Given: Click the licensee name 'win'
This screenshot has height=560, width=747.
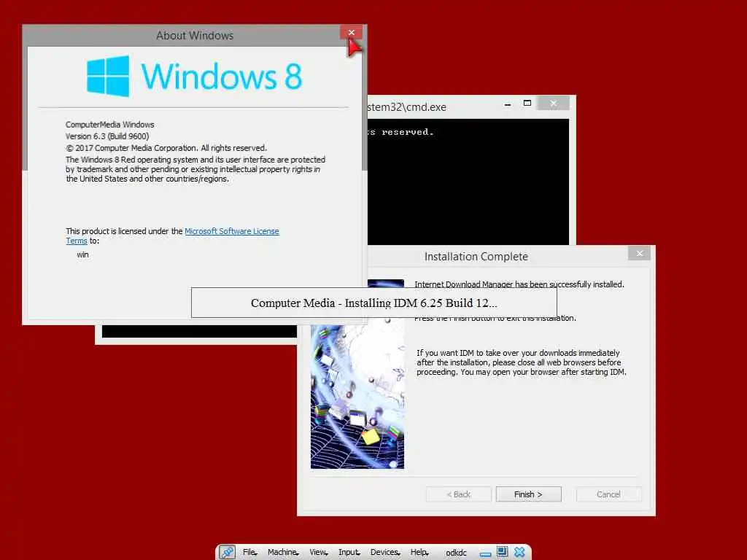Looking at the screenshot, I should [82, 254].
